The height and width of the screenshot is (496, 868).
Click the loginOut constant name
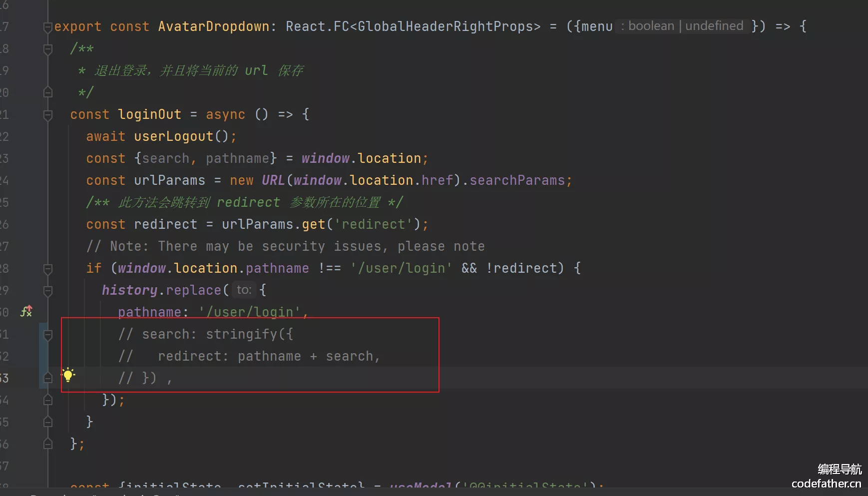(x=150, y=114)
